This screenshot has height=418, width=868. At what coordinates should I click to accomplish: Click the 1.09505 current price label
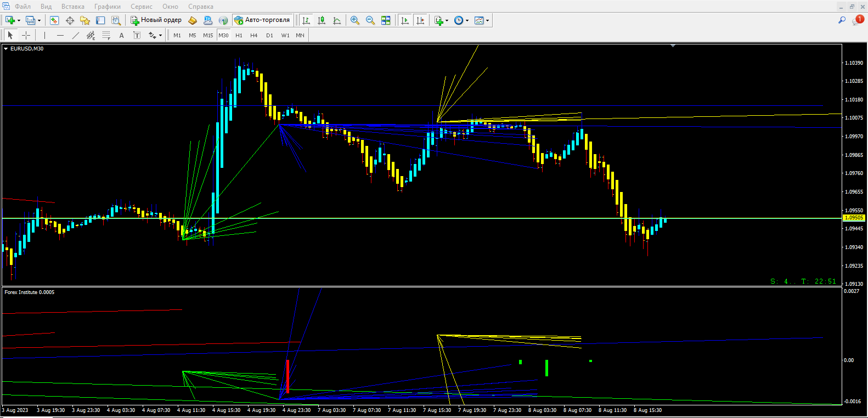click(x=853, y=218)
